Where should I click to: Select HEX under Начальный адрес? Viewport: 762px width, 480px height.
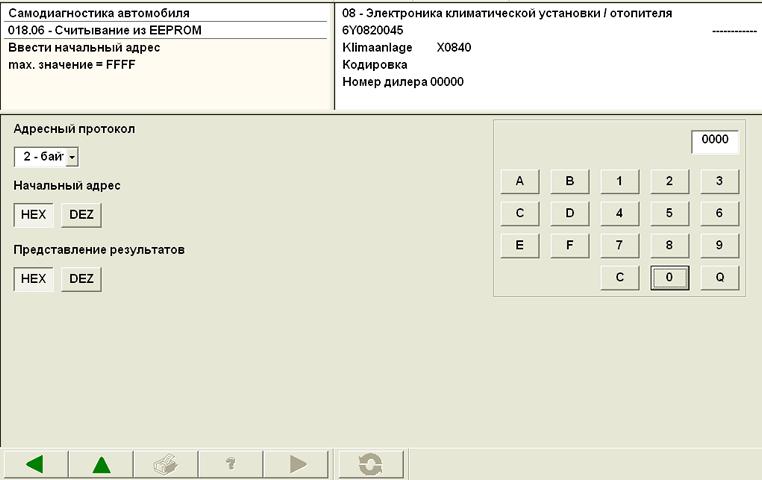34,215
